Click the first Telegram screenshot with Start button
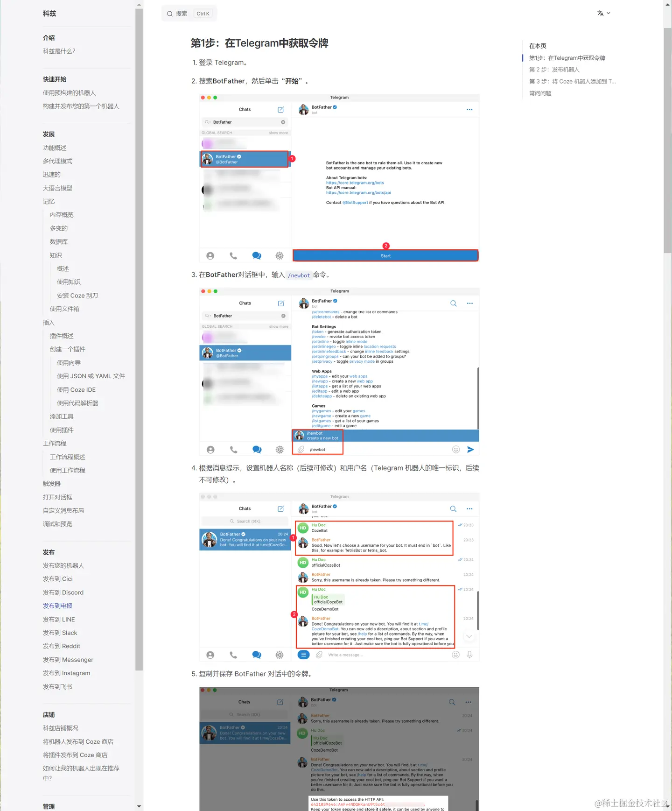This screenshot has height=811, width=672. [339, 178]
